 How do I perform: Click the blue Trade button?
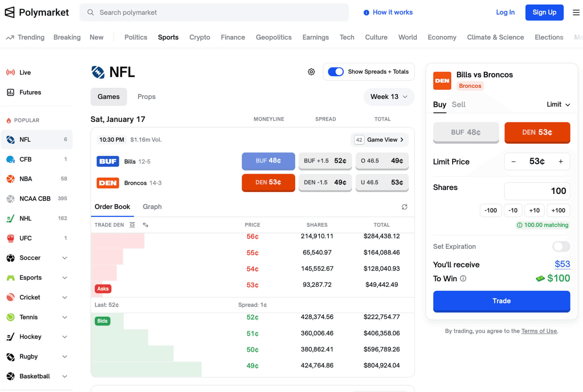coord(502,301)
